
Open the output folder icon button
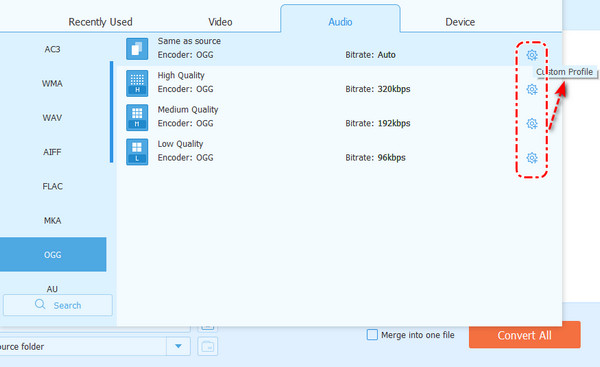[x=208, y=346]
